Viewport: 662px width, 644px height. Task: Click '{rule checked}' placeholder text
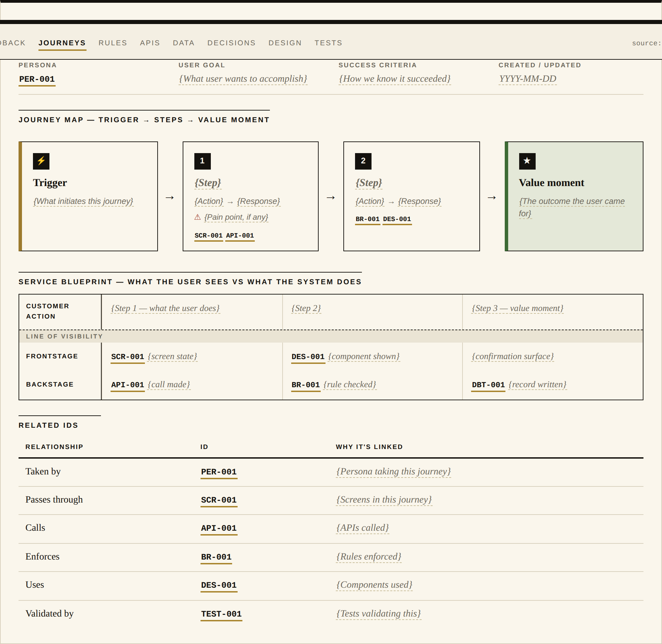[x=350, y=385]
